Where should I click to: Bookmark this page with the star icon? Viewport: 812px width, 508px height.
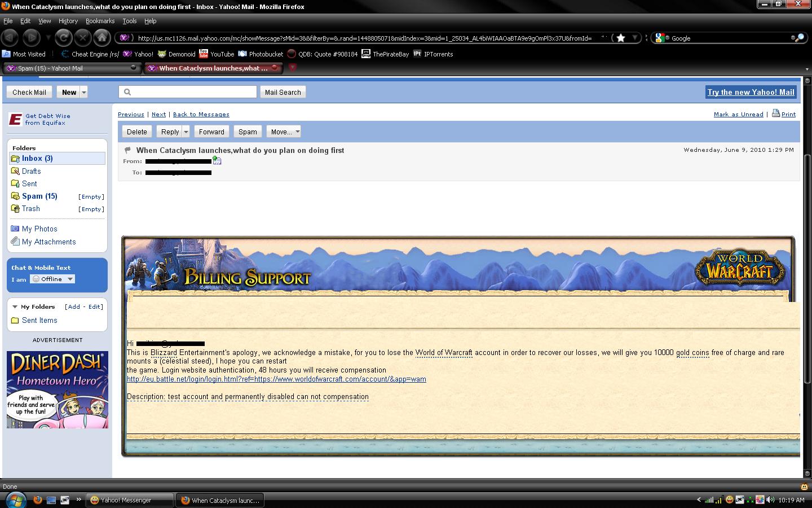point(621,38)
